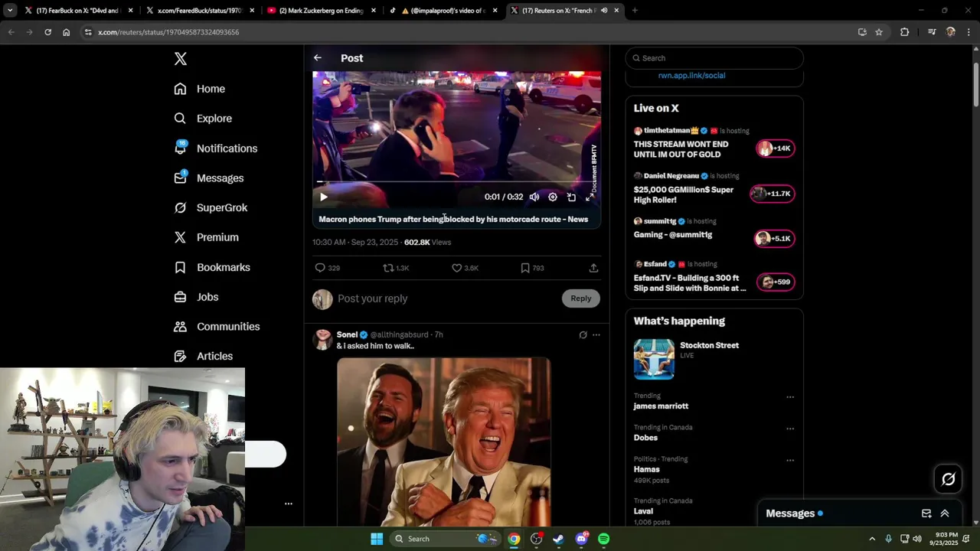Show hidden system tray icons
This screenshot has width=980, height=551.
pos(872,539)
